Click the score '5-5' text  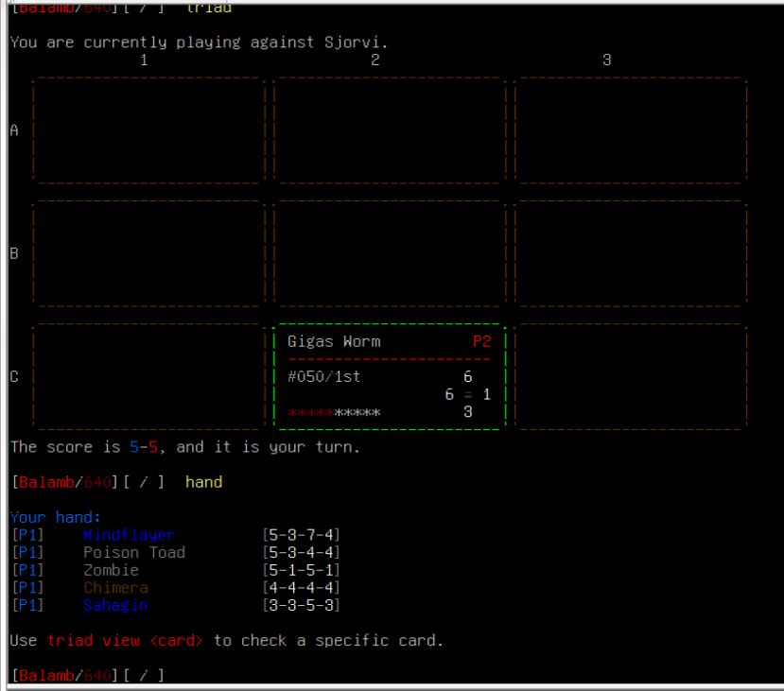(144, 447)
